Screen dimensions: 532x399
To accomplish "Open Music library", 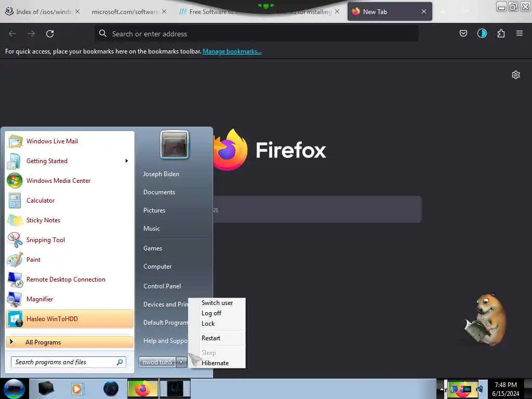I will coord(152,229).
